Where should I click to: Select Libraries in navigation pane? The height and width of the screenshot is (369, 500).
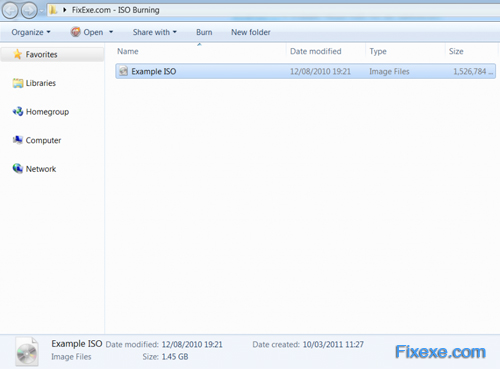pos(41,83)
